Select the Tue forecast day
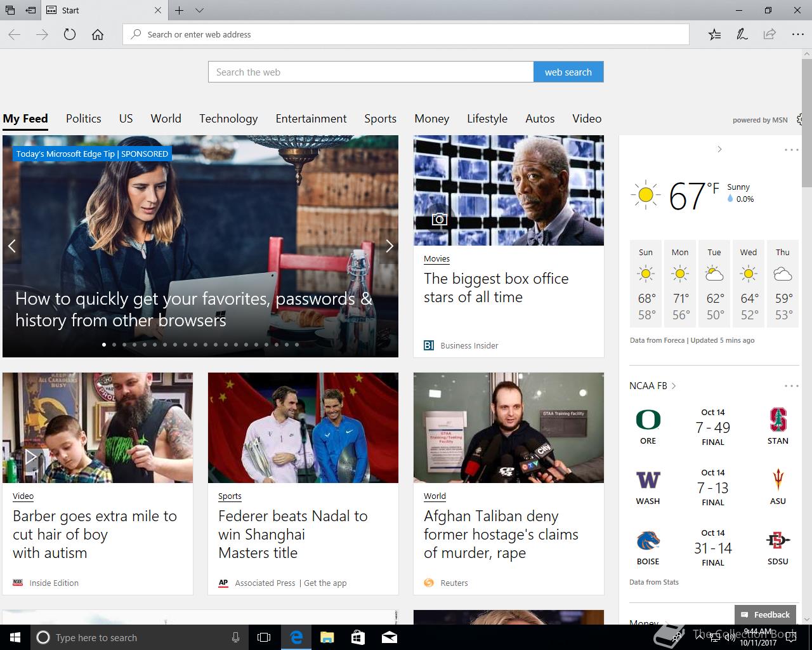Screen dimensions: 812x650 point(714,284)
